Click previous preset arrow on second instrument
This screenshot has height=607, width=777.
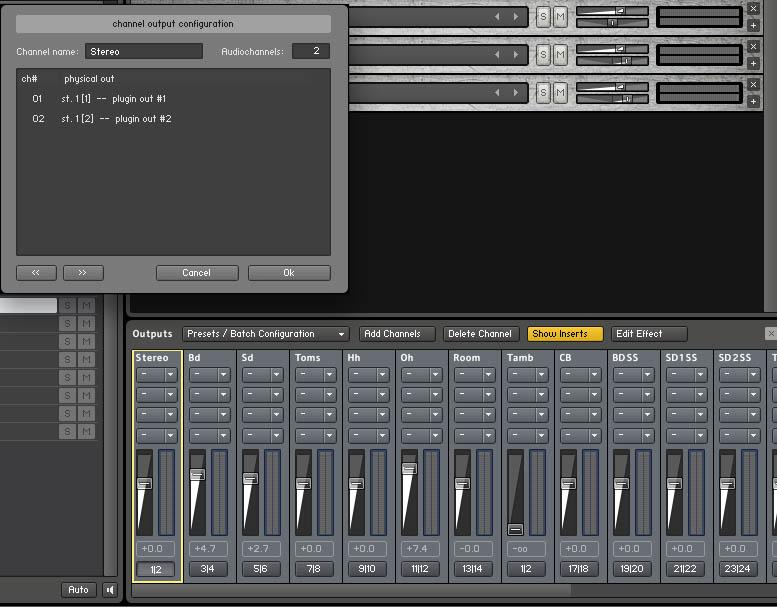[497, 55]
